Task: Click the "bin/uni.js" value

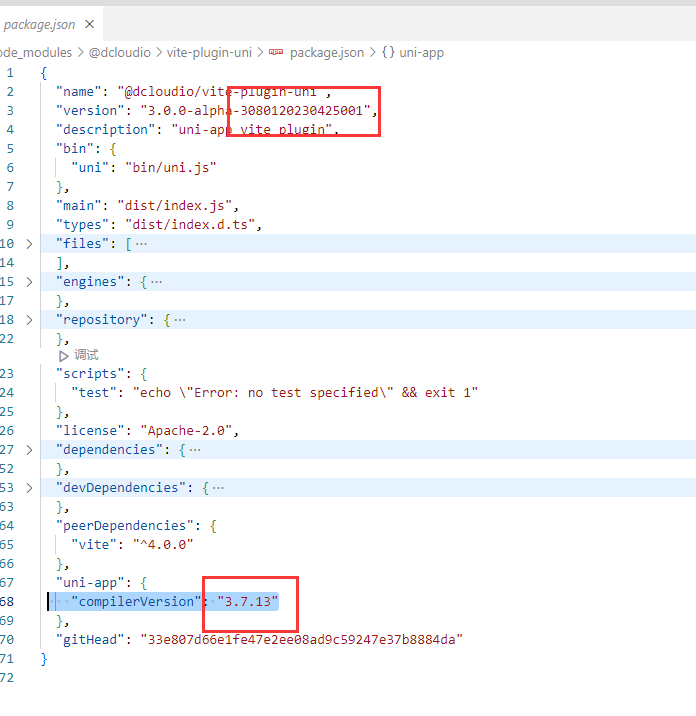Action: (x=171, y=168)
